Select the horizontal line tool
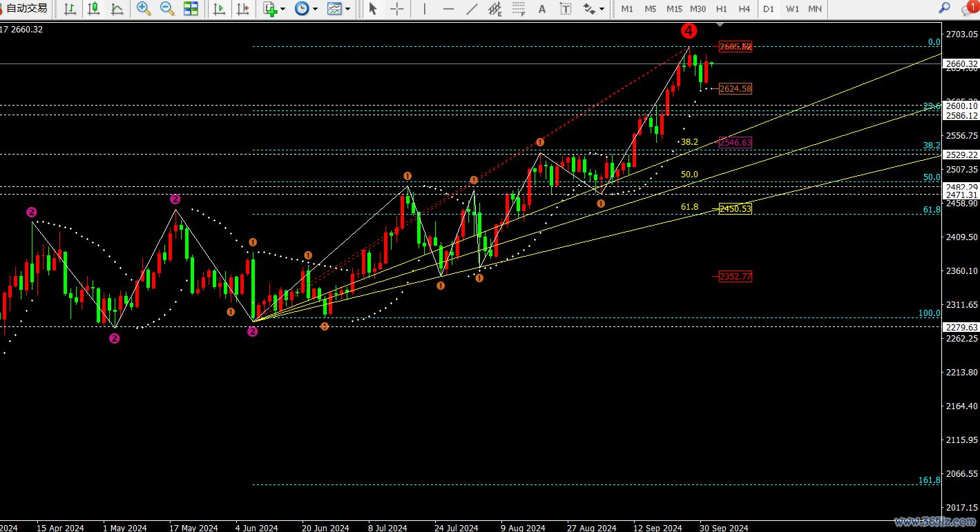 (x=448, y=9)
